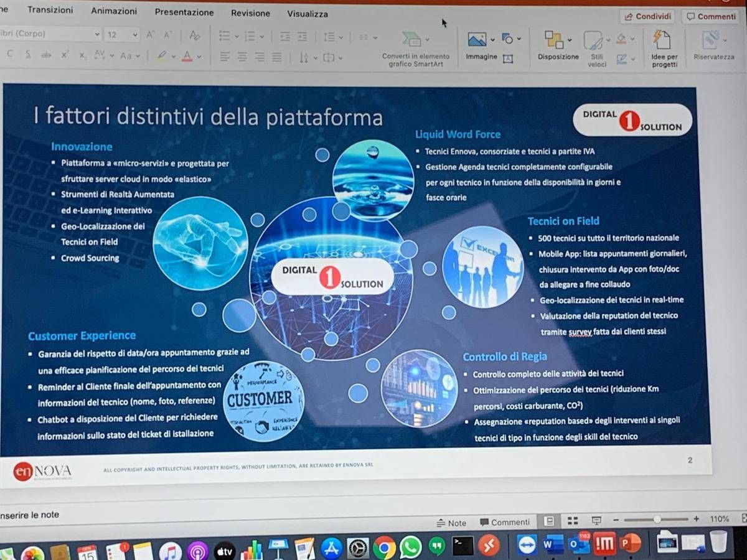Viewport: 747px width, 560px height.
Task: Open the Riservatezza sensitivity menu
Action: pos(713,46)
